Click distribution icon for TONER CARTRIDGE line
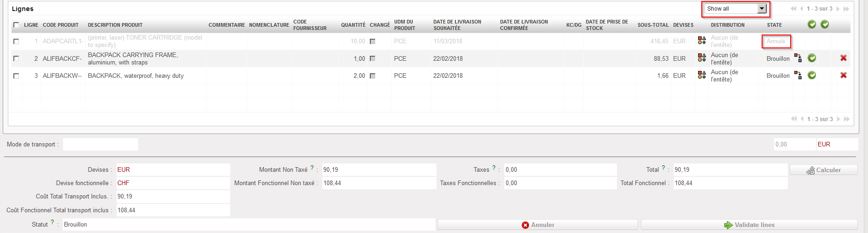The image size is (868, 233). [702, 41]
